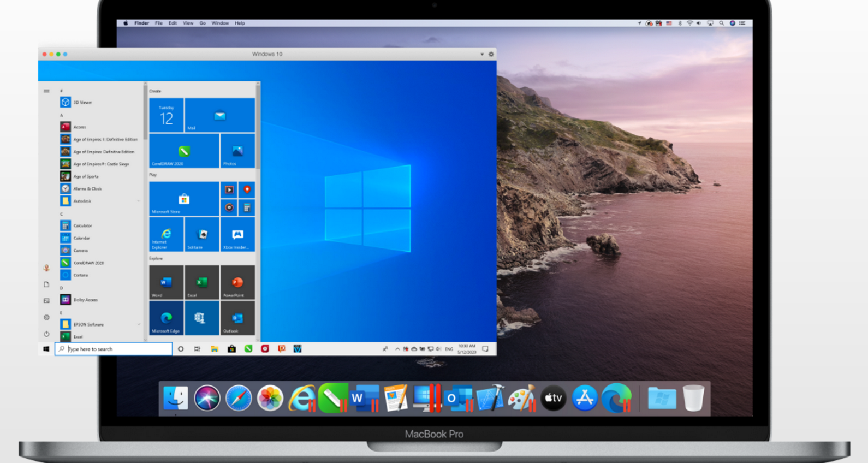Open the Mail tile in Start menu
The width and height of the screenshot is (868, 463).
coord(219,115)
